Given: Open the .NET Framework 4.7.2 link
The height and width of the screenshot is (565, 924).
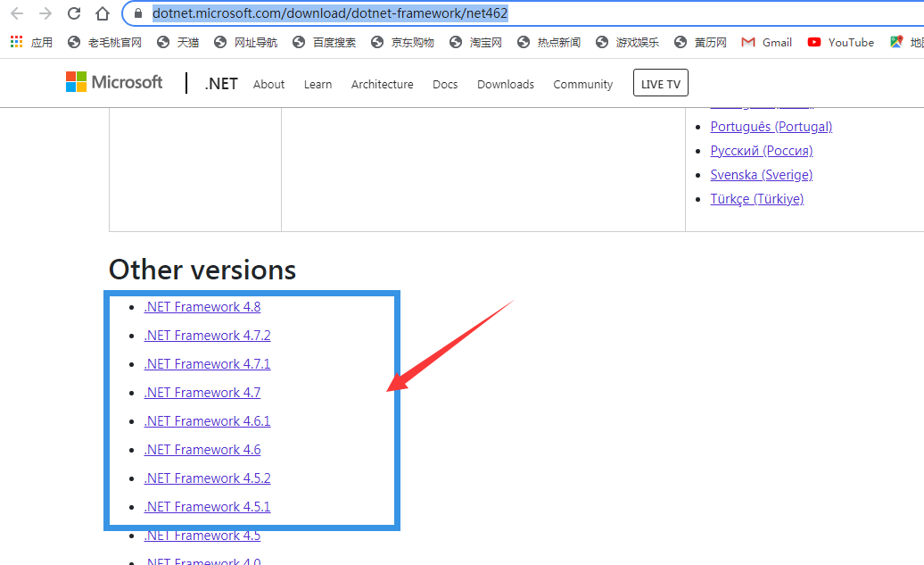Looking at the screenshot, I should [208, 336].
